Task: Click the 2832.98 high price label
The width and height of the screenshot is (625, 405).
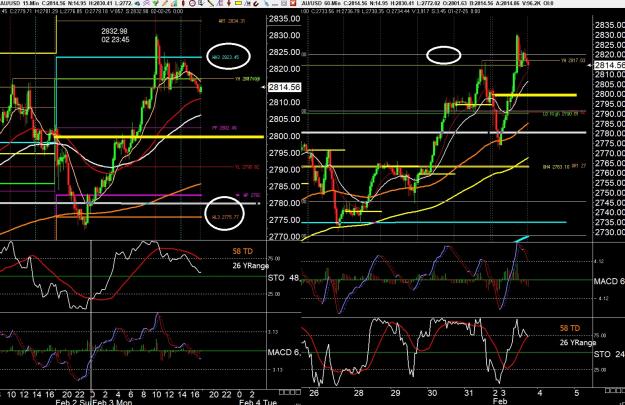Action: [114, 31]
